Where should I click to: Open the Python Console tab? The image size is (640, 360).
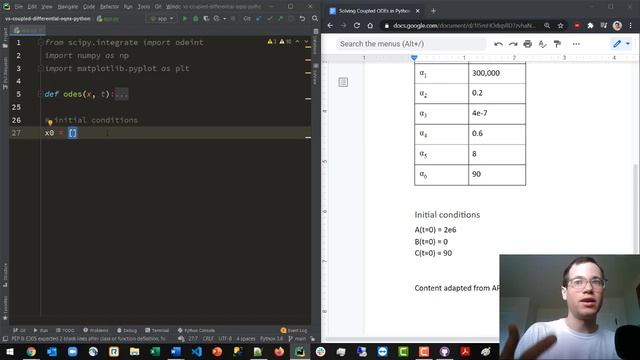click(196, 330)
